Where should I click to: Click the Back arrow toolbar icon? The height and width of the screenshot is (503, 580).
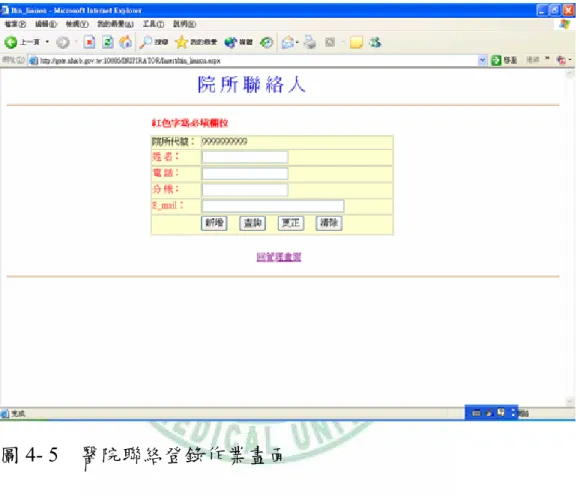pyautogui.click(x=11, y=42)
